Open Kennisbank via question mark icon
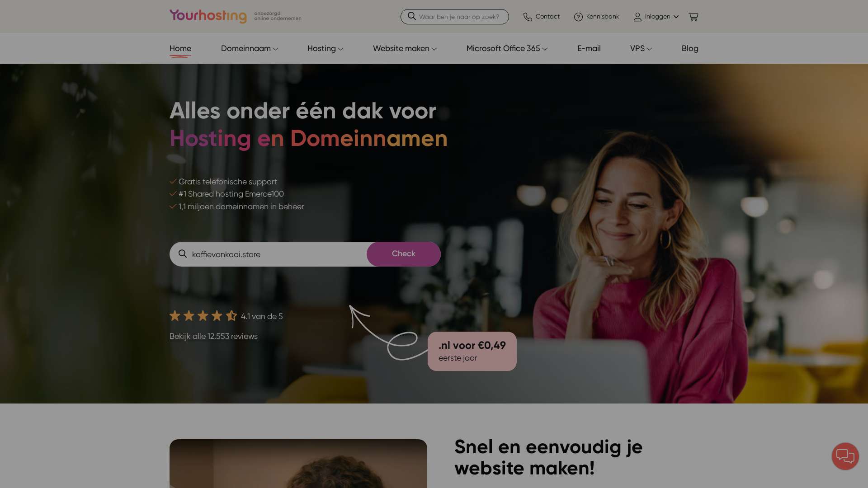Screen dimensions: 868x488 pos(578,17)
